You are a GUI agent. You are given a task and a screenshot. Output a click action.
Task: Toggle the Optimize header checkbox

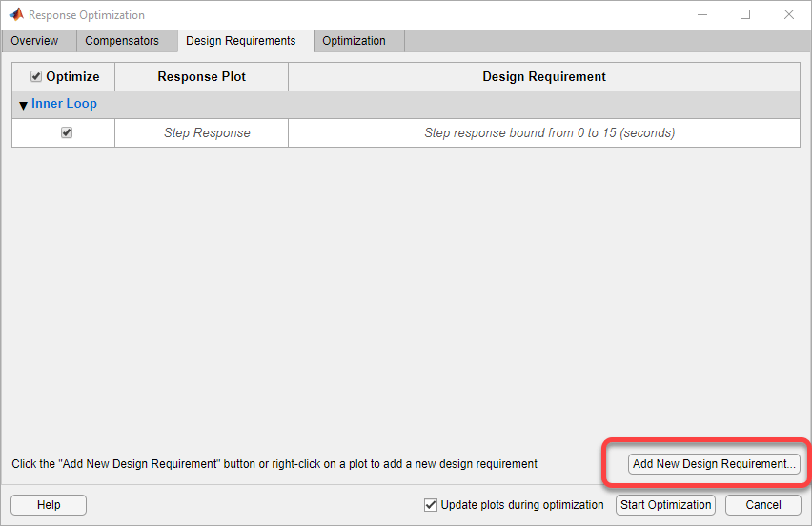(x=35, y=76)
